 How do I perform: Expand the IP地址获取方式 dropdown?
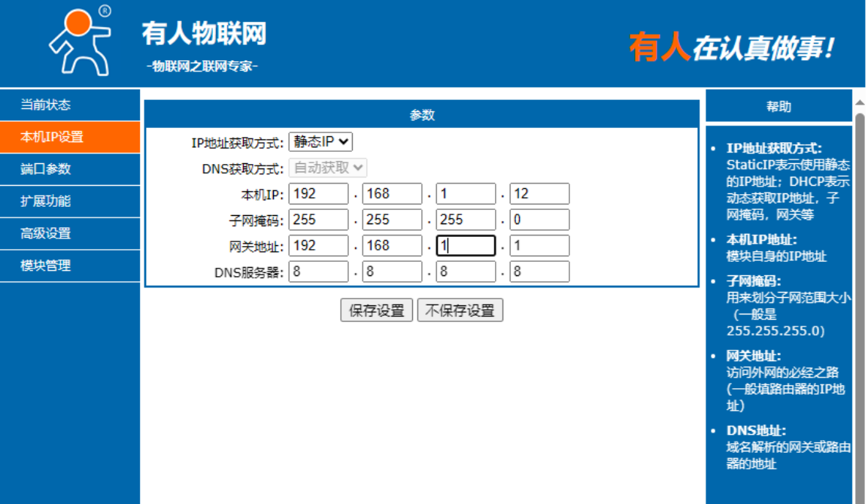320,142
